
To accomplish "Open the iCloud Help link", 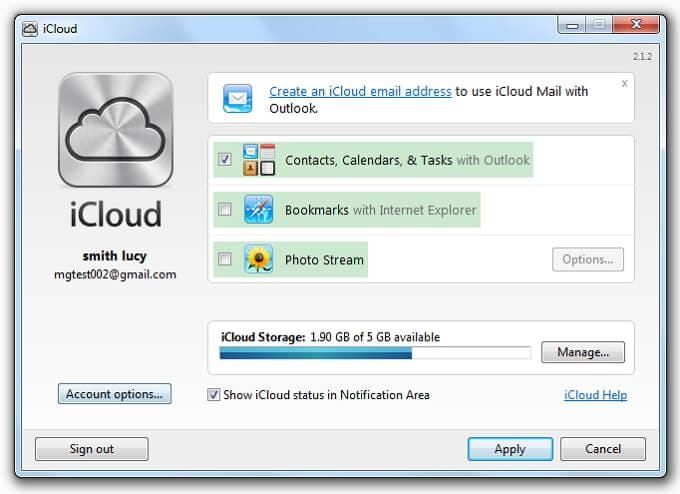I will point(595,395).
